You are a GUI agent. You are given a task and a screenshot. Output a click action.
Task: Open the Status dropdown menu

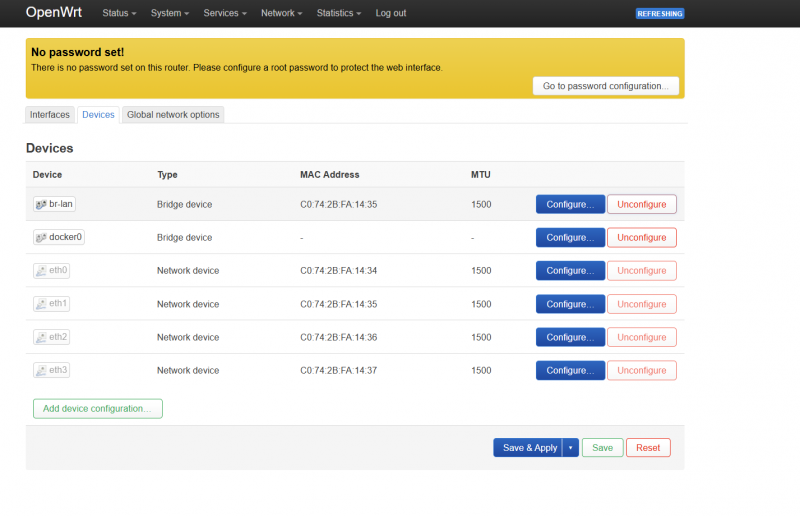[x=120, y=13]
